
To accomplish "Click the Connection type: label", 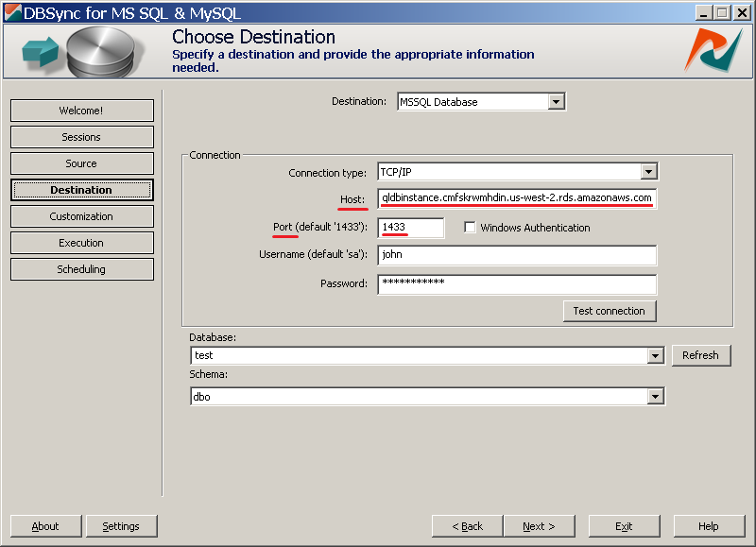I will tap(327, 173).
